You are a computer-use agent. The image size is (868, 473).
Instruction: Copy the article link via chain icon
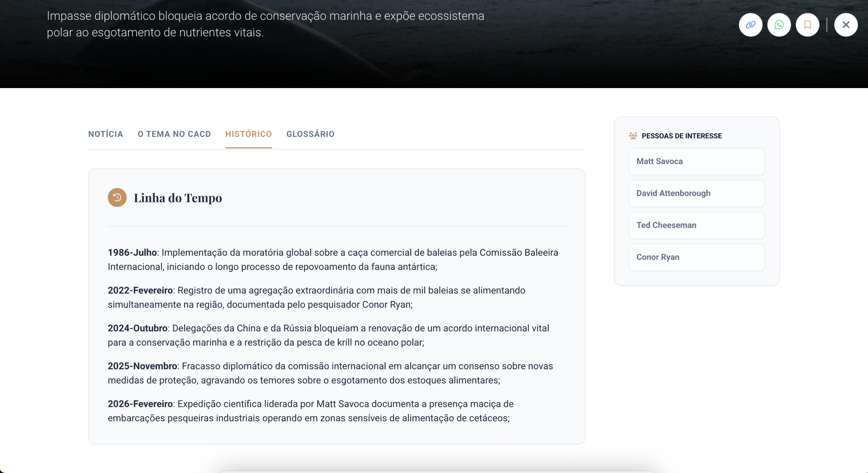click(x=750, y=25)
